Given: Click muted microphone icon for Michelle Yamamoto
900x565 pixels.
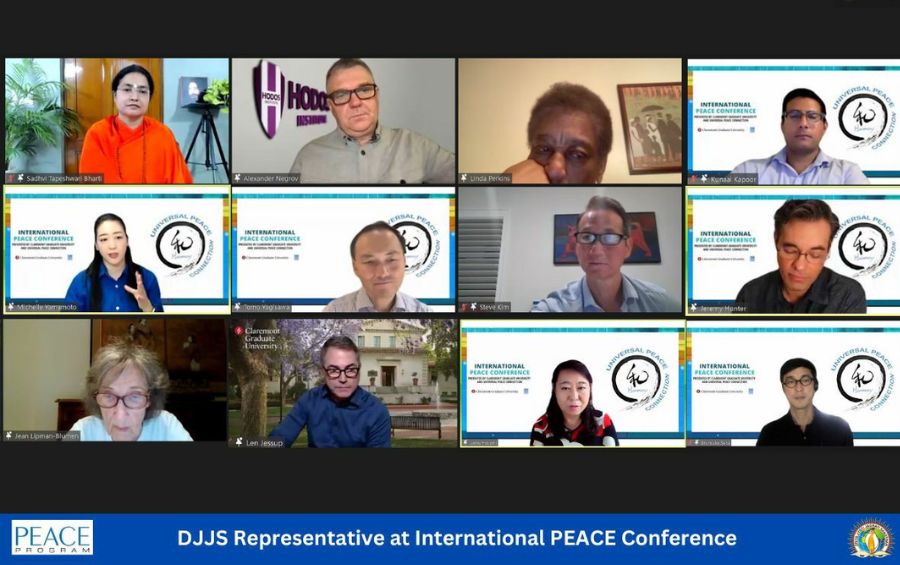Looking at the screenshot, I should coord(11,307).
